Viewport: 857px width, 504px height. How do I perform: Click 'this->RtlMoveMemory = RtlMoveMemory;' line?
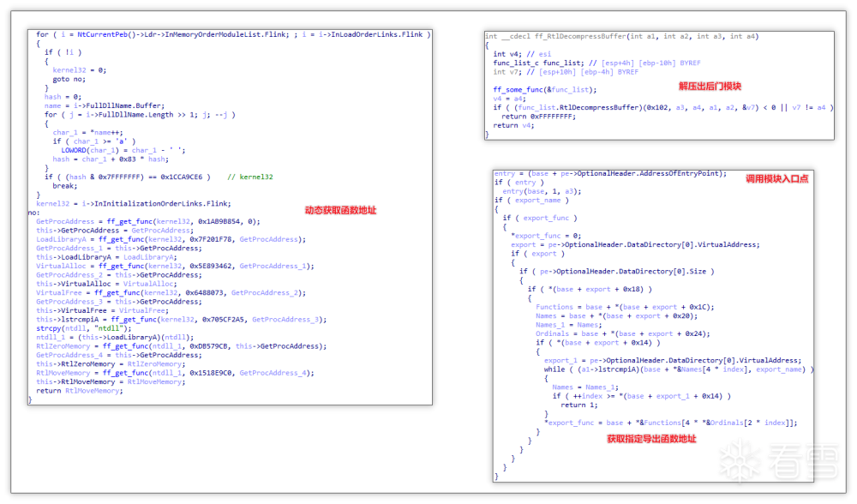coord(111,381)
